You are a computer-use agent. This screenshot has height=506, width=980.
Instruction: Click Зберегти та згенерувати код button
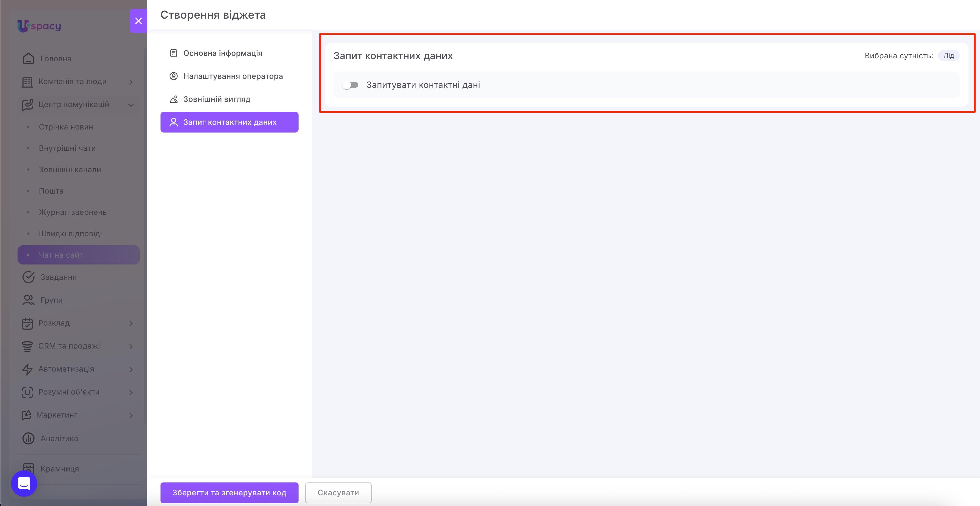coord(230,493)
